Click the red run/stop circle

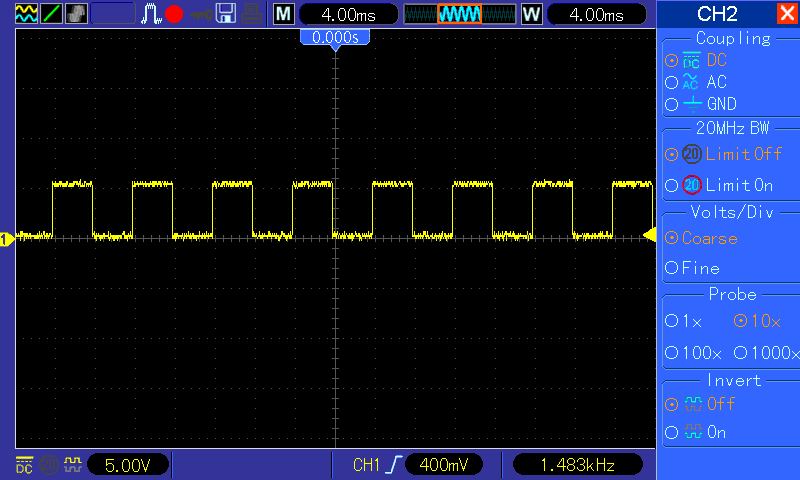[174, 14]
